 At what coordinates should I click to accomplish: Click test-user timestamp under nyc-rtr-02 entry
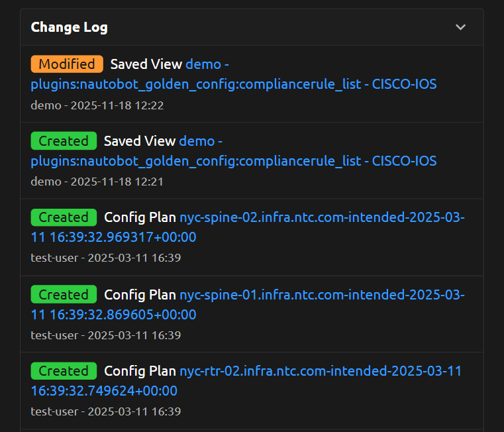tap(105, 411)
